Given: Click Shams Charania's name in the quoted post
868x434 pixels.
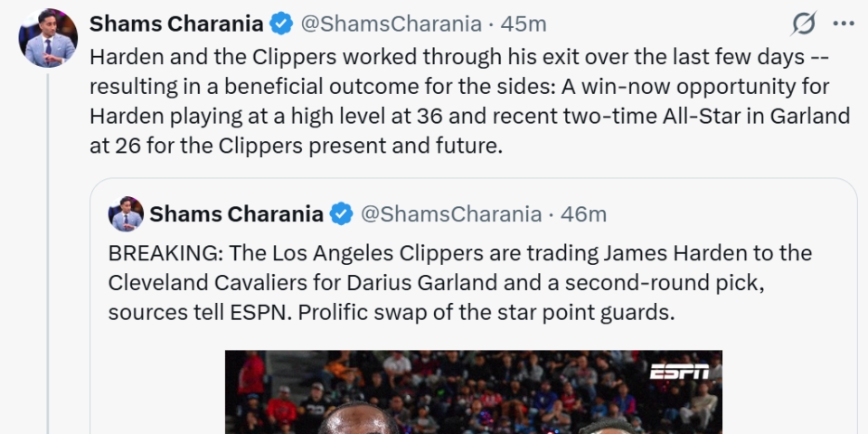Looking at the screenshot, I should click(236, 214).
